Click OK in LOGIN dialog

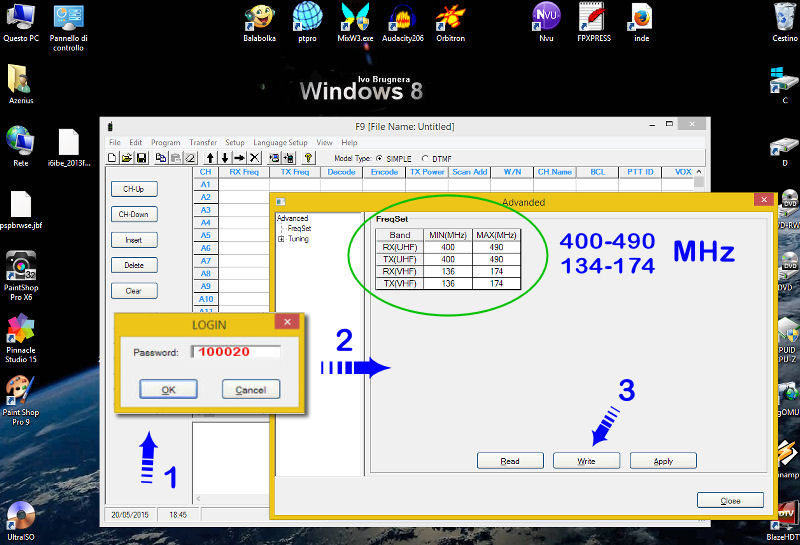point(168,389)
